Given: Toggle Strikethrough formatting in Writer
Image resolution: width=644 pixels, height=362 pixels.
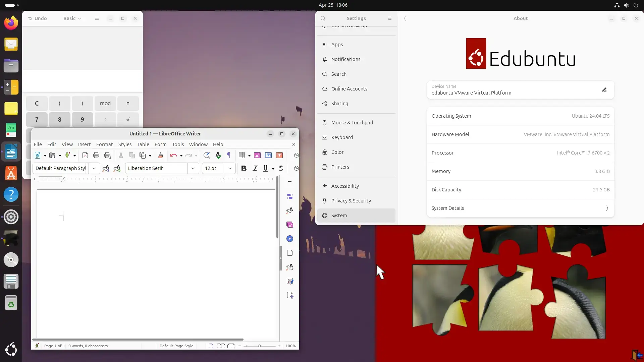Looking at the screenshot, I should 281,168.
